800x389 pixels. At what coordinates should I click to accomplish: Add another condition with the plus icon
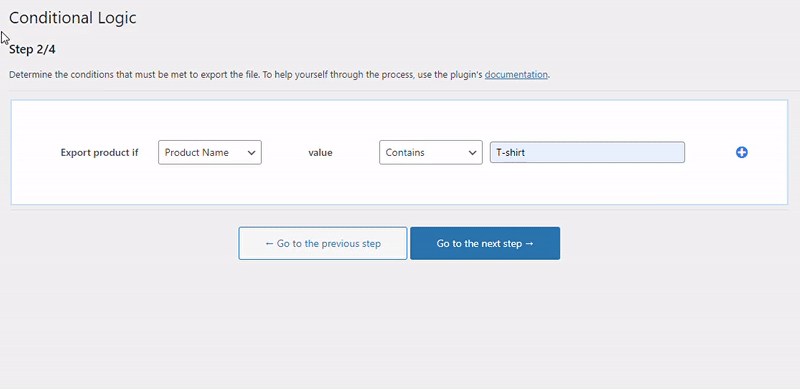point(742,152)
